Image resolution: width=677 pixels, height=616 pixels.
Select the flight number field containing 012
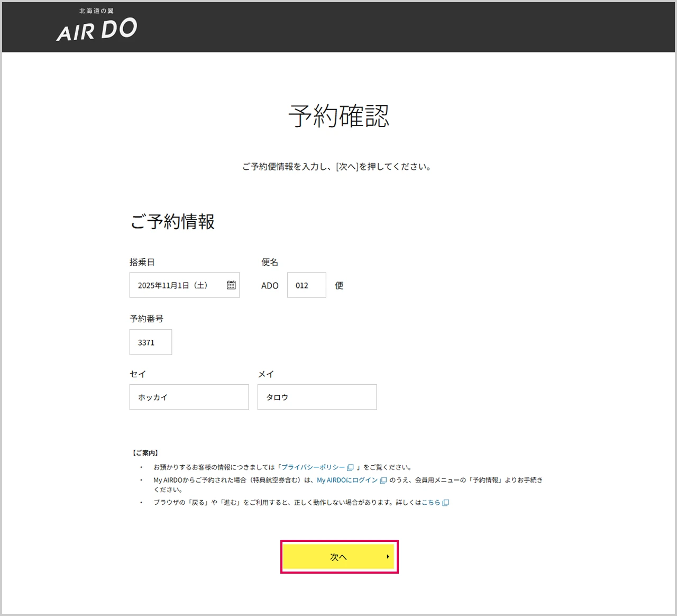(x=306, y=285)
